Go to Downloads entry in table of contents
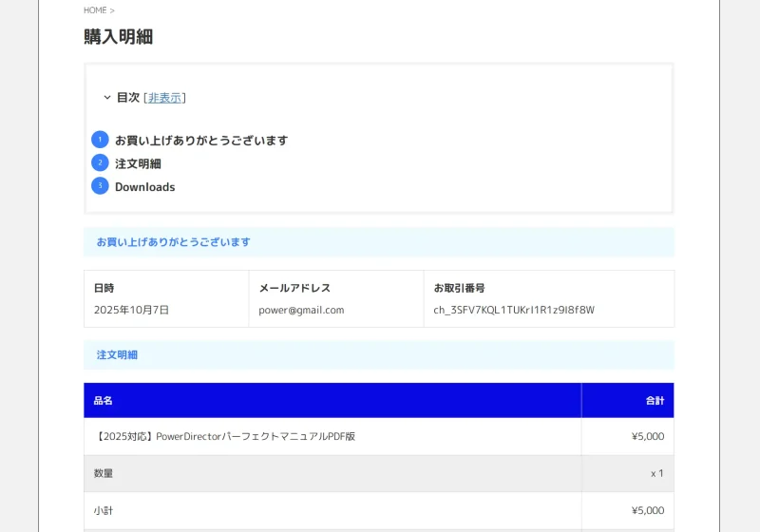The width and height of the screenshot is (760, 532). [144, 187]
